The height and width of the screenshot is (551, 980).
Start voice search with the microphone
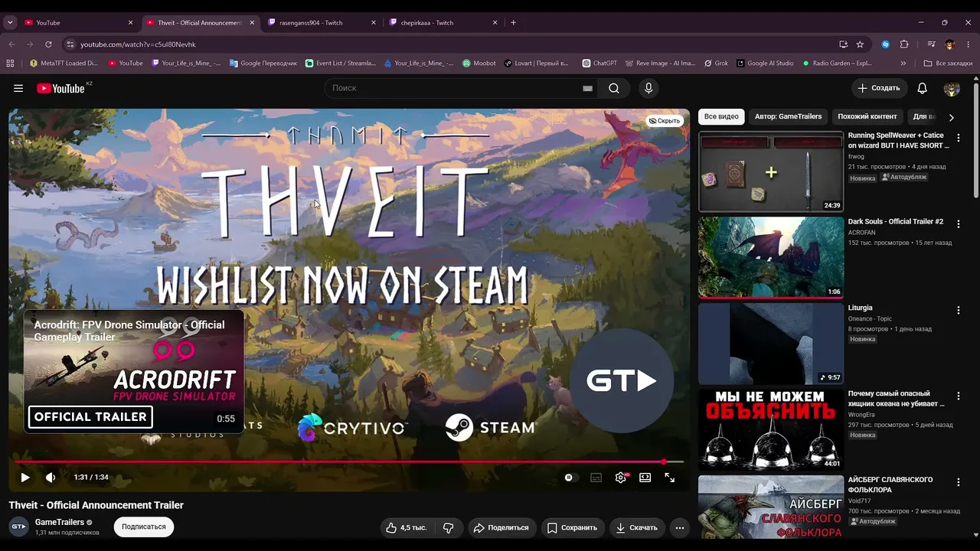point(648,88)
